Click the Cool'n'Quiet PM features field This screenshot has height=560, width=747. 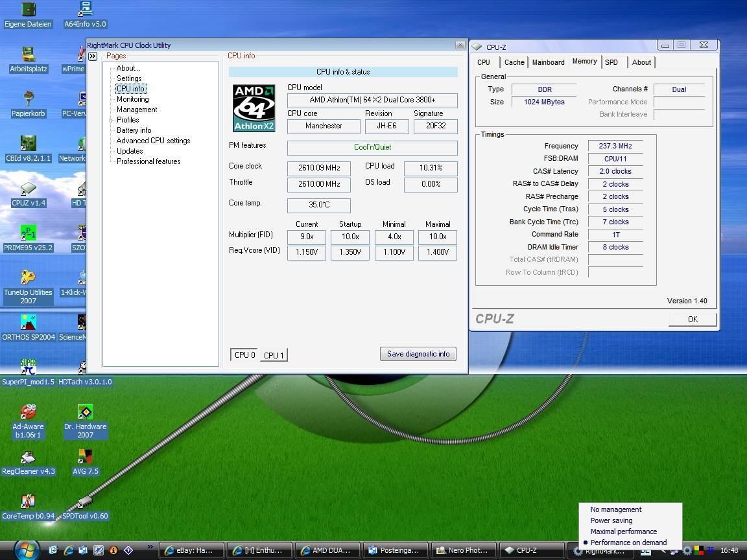[x=372, y=148]
